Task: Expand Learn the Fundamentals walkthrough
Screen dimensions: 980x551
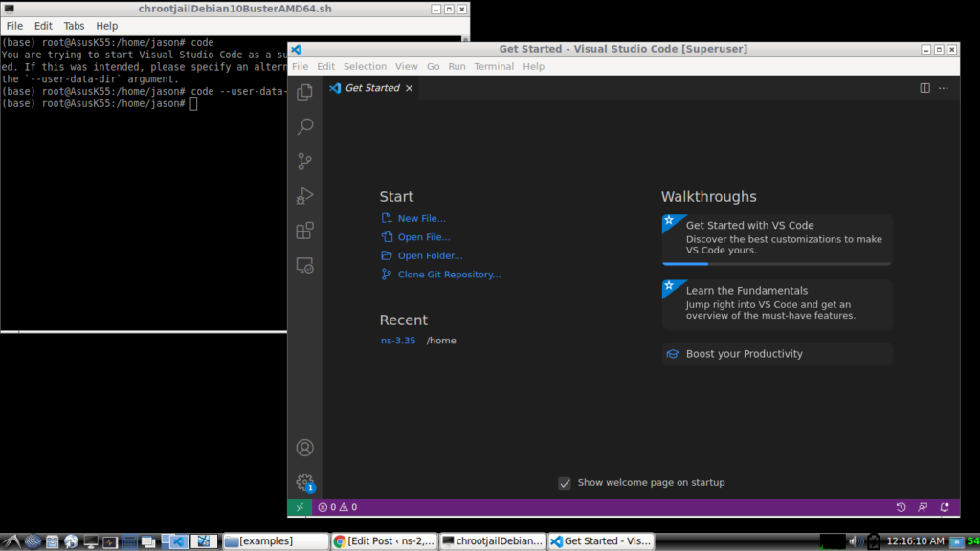Action: click(x=776, y=303)
